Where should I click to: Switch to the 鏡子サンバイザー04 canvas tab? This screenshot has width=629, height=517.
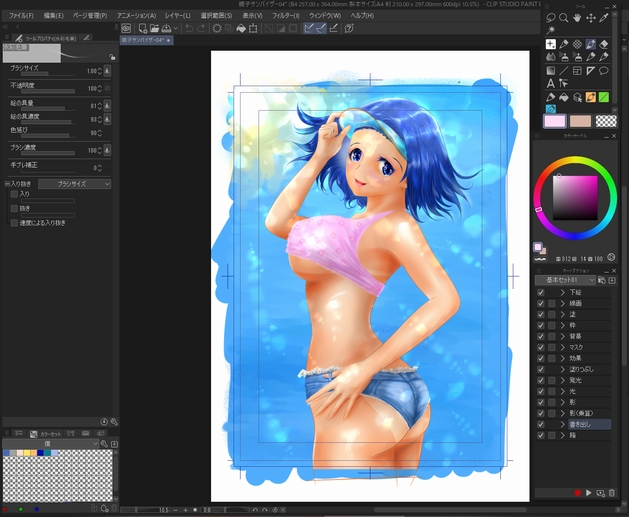tap(146, 40)
